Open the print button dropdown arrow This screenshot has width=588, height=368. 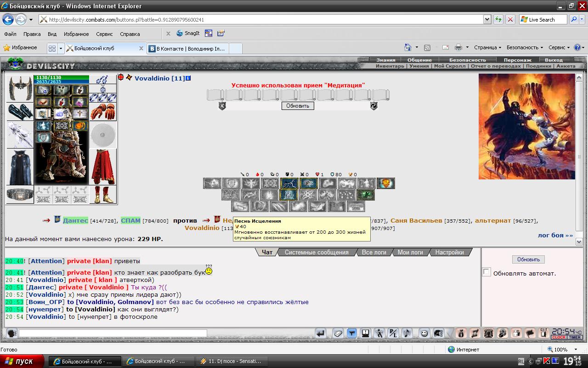pos(467,47)
